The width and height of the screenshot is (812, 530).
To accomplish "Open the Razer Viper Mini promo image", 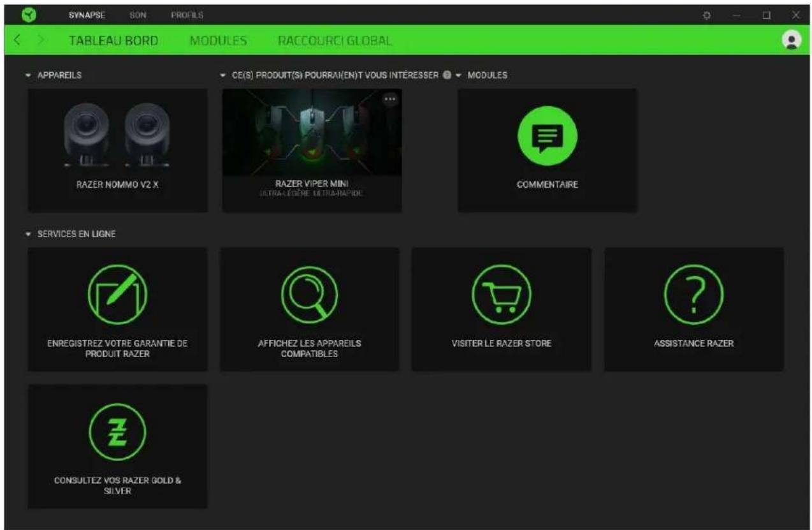I will click(x=312, y=133).
